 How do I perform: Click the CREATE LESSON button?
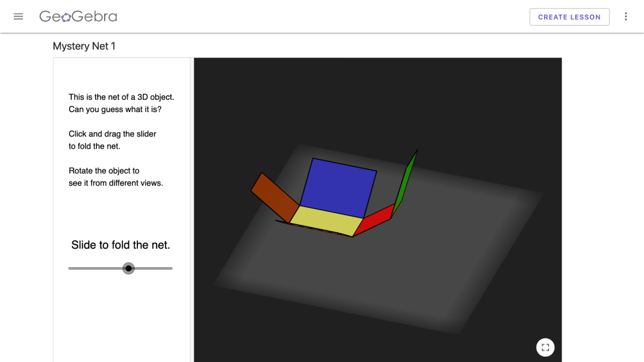coord(569,17)
